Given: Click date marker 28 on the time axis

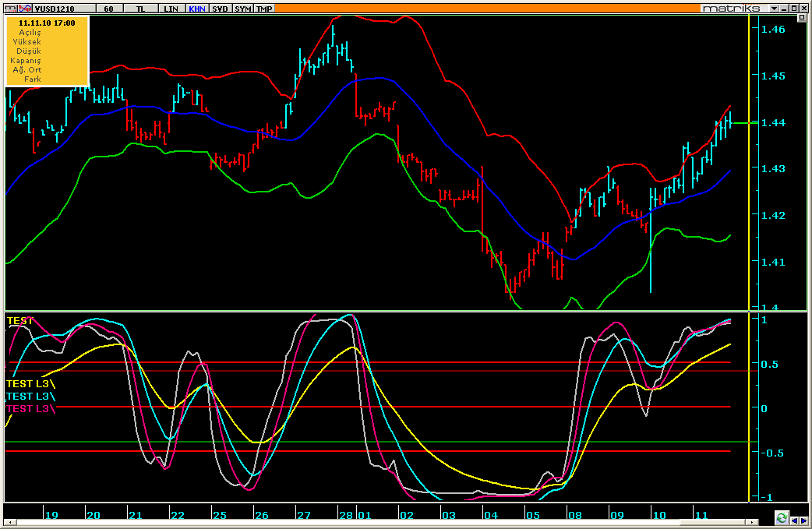Looking at the screenshot, I should tap(346, 516).
